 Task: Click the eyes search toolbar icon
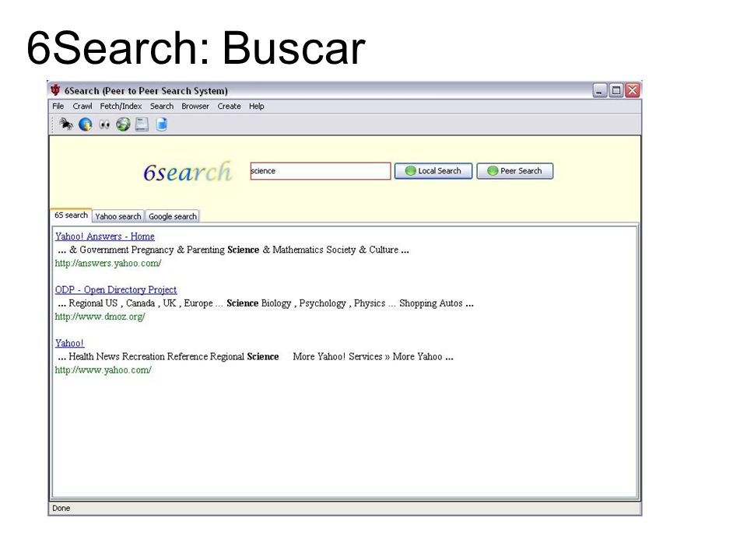[104, 124]
